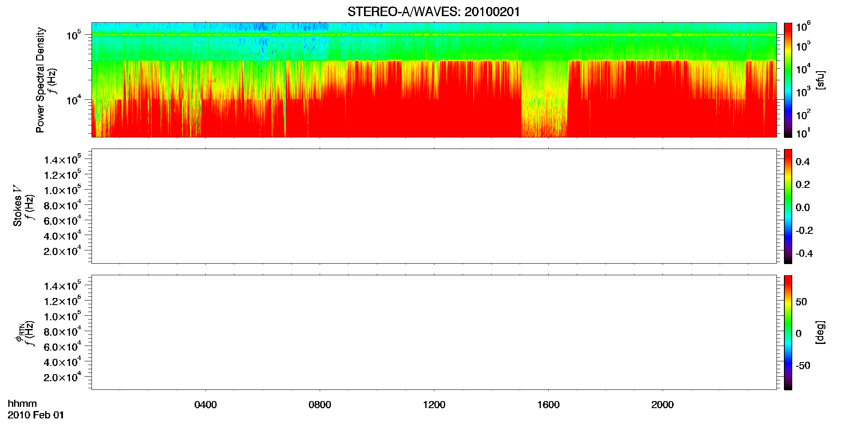Click the 2.0×10^4 tick in phi RTN panel

[63, 377]
